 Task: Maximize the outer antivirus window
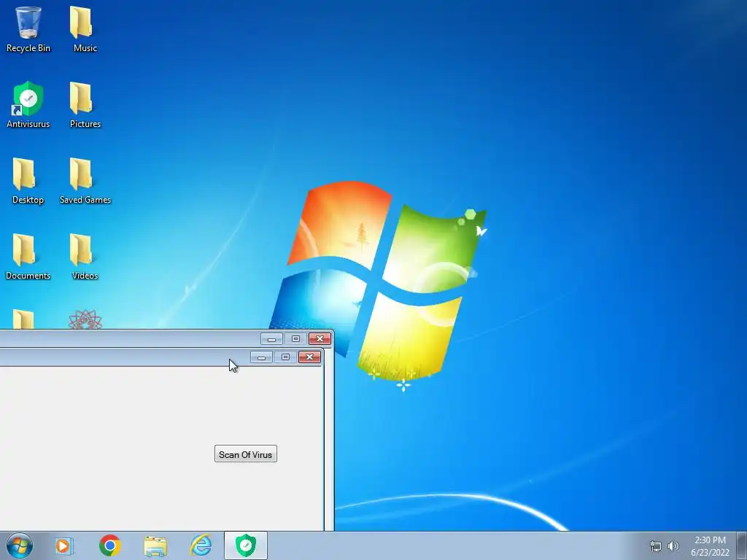point(295,338)
